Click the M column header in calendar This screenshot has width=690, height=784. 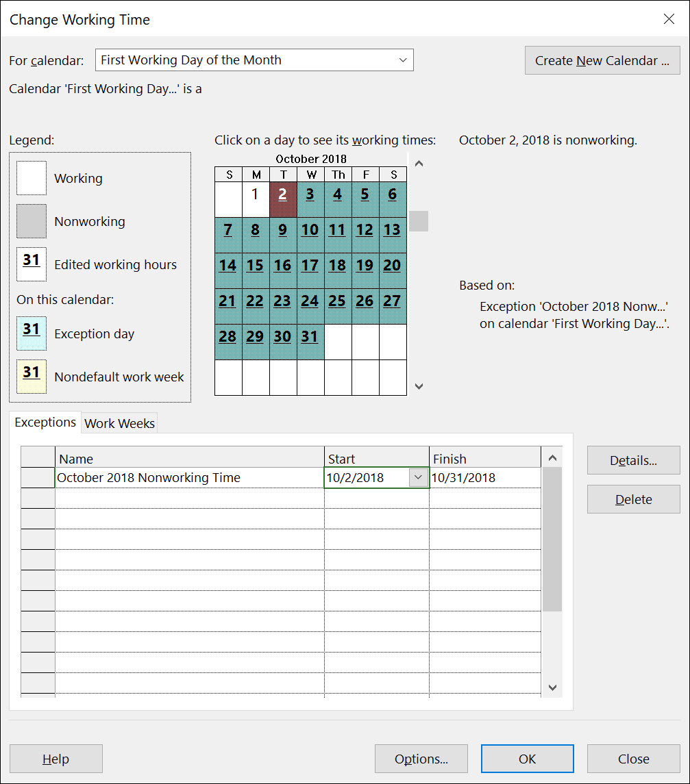[x=256, y=175]
